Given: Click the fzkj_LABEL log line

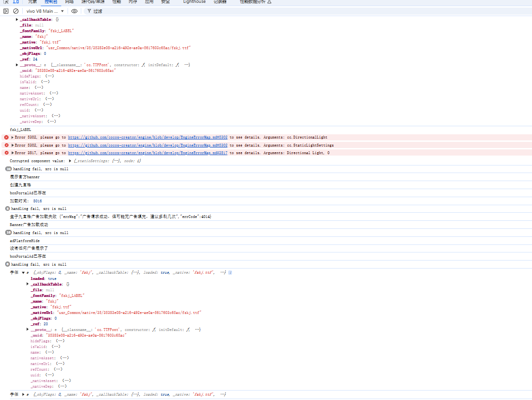Looking at the screenshot, I should 20,130.
